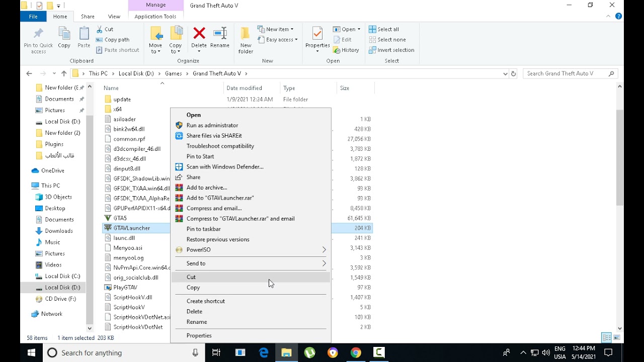Image resolution: width=644 pixels, height=362 pixels.
Task: Expand the PowerISO submenu
Action: pos(251,250)
